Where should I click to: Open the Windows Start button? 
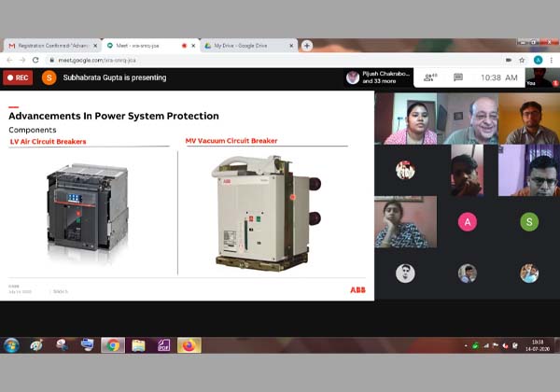tap(11, 345)
